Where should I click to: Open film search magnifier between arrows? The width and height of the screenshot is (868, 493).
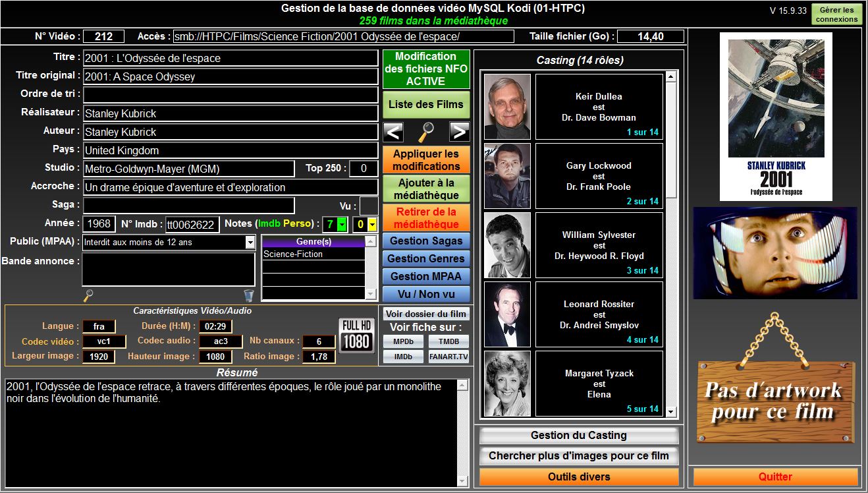427,132
